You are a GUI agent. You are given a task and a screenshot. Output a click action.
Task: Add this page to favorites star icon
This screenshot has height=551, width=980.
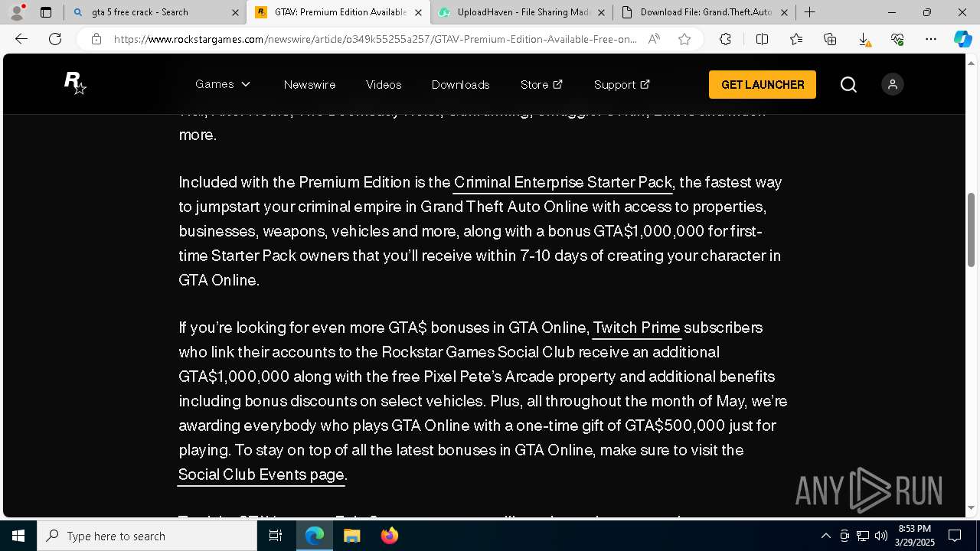[x=684, y=39]
